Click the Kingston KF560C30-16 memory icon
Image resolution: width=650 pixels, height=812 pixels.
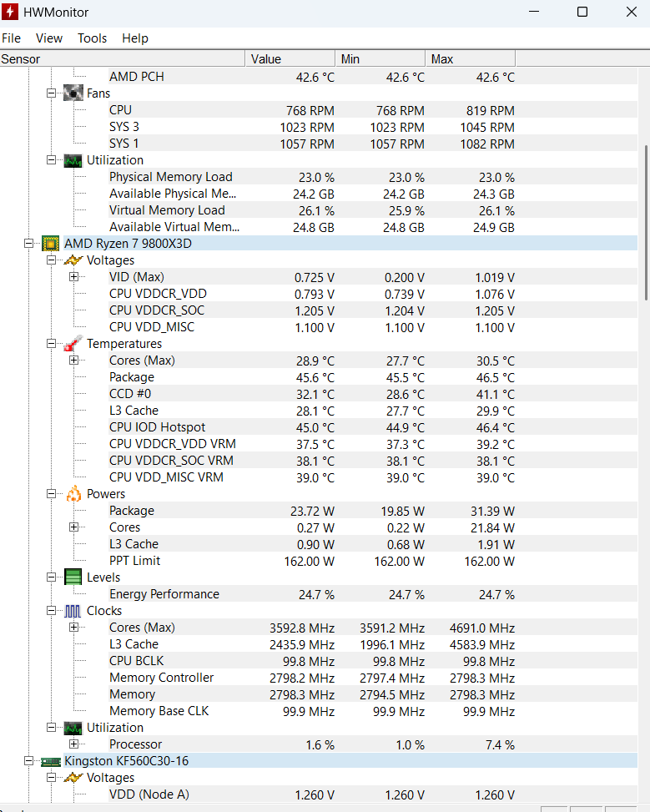click(x=51, y=761)
